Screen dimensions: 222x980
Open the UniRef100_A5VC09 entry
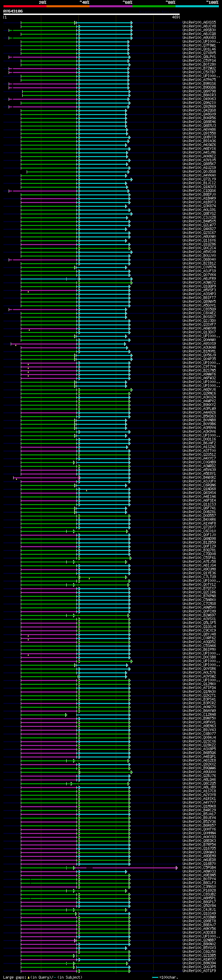pyautogui.click(x=199, y=252)
